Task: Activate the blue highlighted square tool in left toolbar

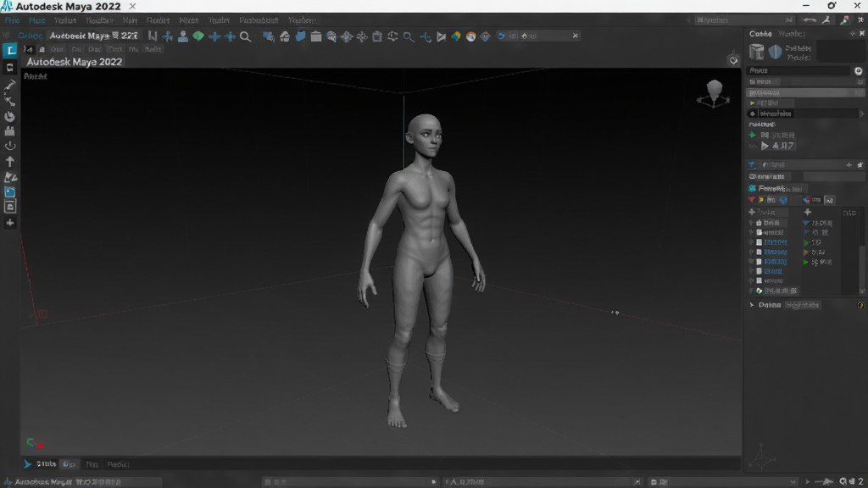Action: pos(10,192)
